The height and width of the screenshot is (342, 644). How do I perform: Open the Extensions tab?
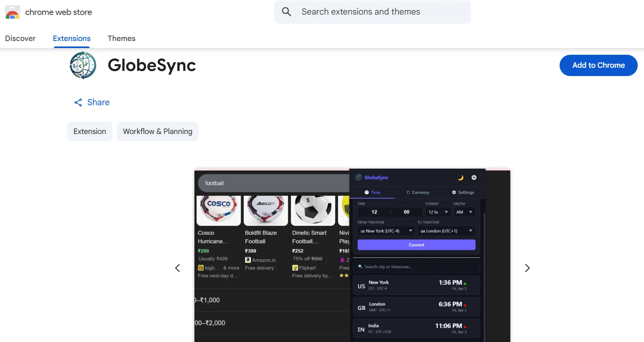[x=72, y=38]
